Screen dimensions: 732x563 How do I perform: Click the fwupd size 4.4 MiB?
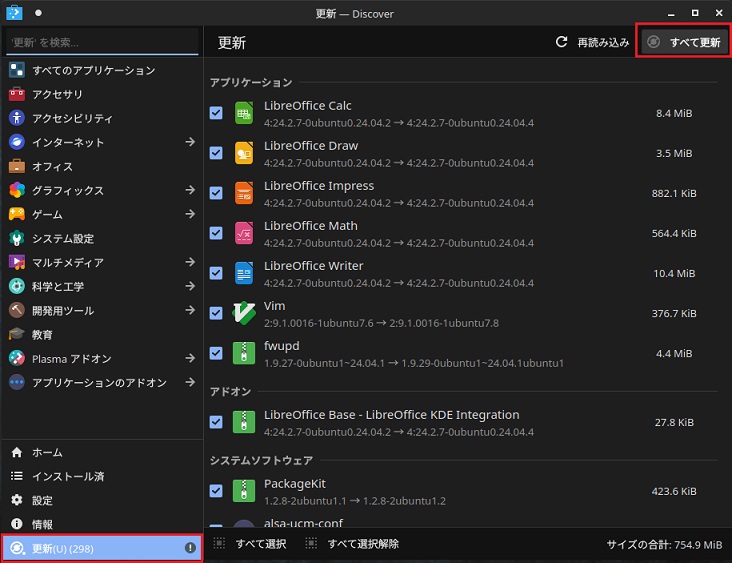coord(674,353)
